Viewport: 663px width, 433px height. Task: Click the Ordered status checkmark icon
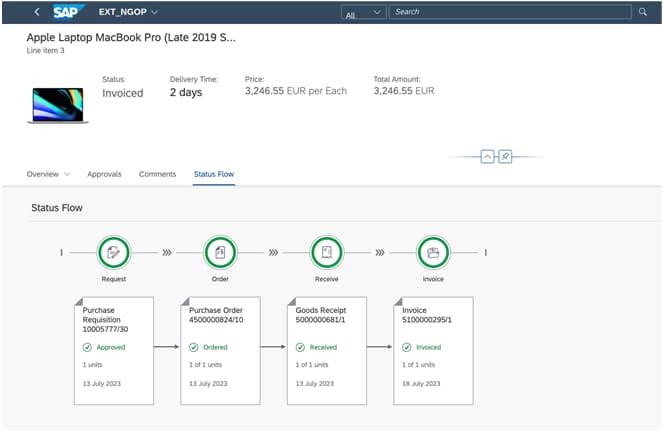194,347
